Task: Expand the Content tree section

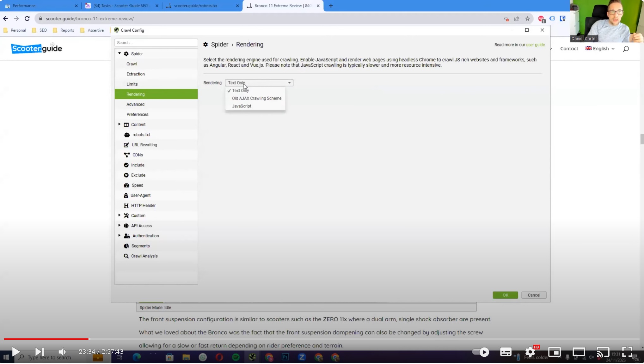Action: tap(120, 124)
